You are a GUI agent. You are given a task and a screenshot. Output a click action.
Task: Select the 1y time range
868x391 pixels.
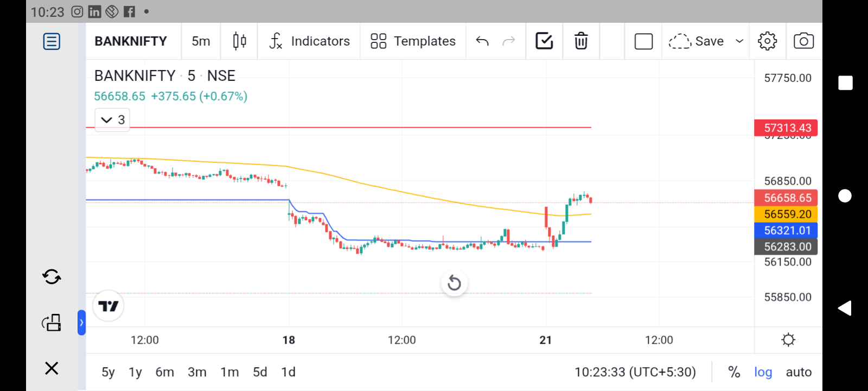coord(135,372)
